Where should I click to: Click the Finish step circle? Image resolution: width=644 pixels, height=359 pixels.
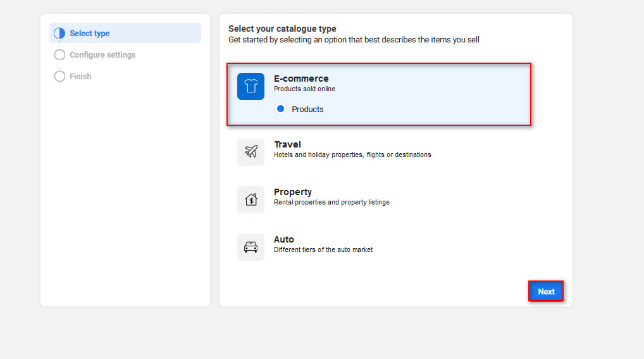[59, 76]
